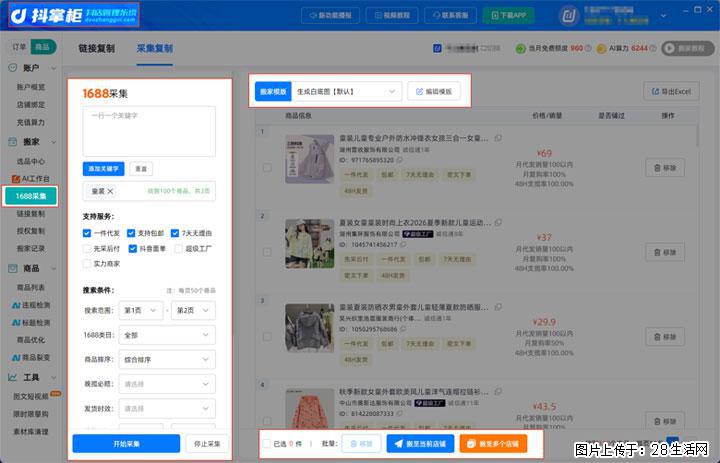Open the 第1页 start page dropdown
The image size is (720, 463).
coord(141,311)
